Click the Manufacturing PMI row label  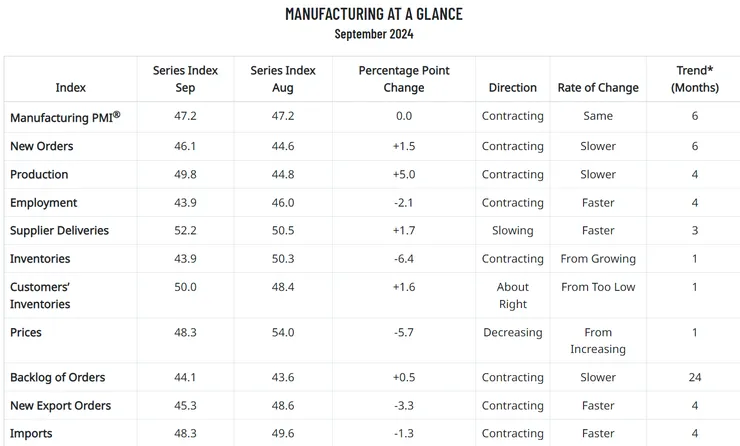[65, 117]
